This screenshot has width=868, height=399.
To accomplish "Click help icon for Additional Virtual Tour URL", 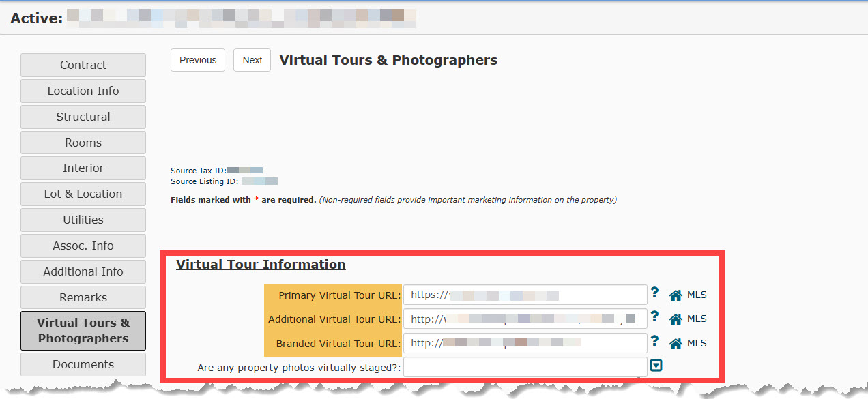I will click(x=654, y=316).
